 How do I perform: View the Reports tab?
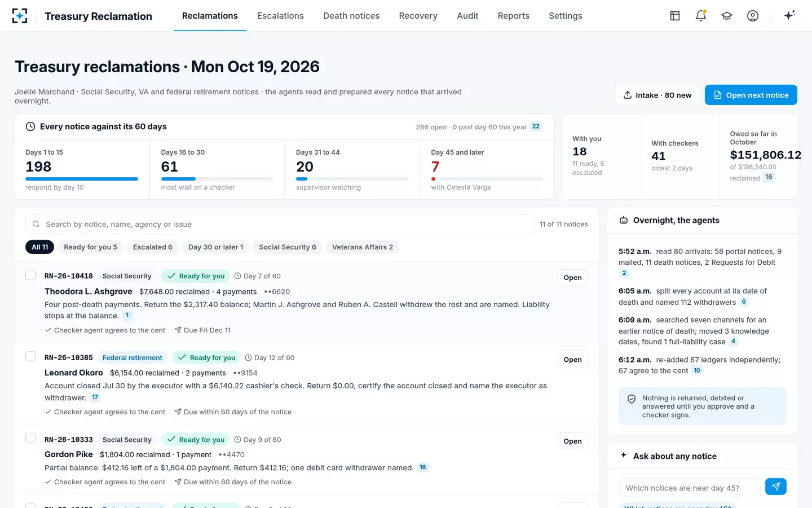513,16
